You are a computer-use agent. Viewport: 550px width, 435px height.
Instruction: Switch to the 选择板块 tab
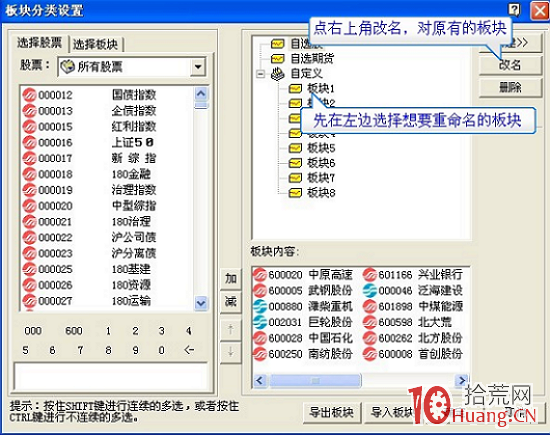95,44
